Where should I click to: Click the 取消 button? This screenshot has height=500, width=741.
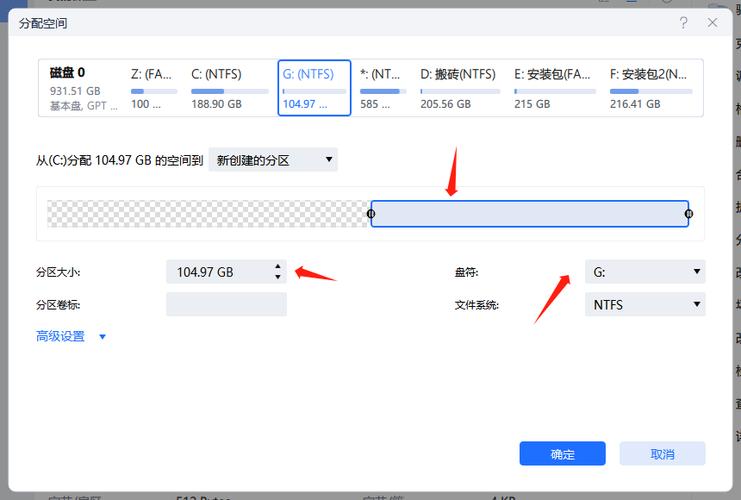pyautogui.click(x=663, y=454)
